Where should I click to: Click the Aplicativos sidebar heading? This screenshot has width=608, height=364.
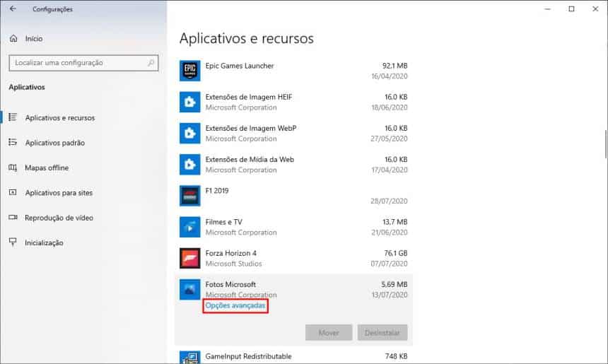point(27,87)
